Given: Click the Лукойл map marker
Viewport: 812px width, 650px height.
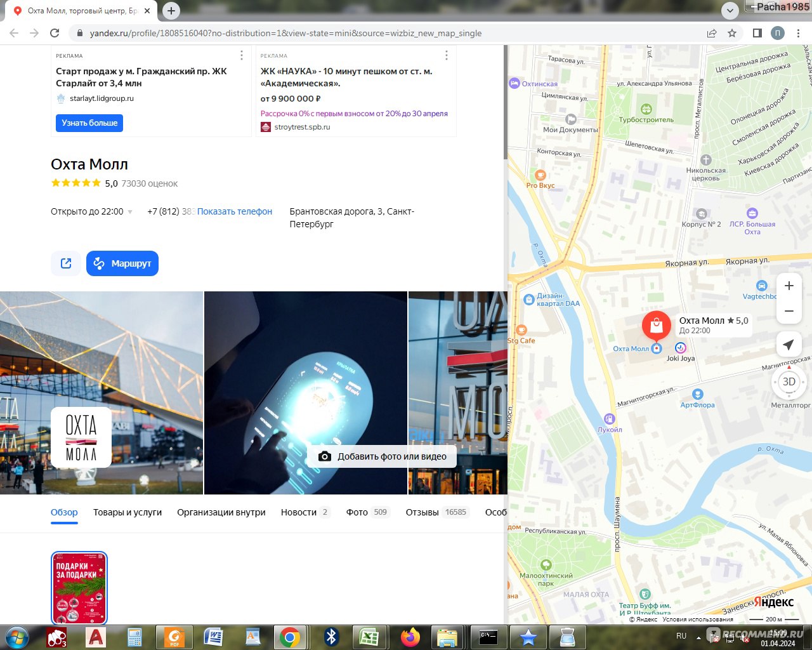Looking at the screenshot, I should click(x=610, y=419).
